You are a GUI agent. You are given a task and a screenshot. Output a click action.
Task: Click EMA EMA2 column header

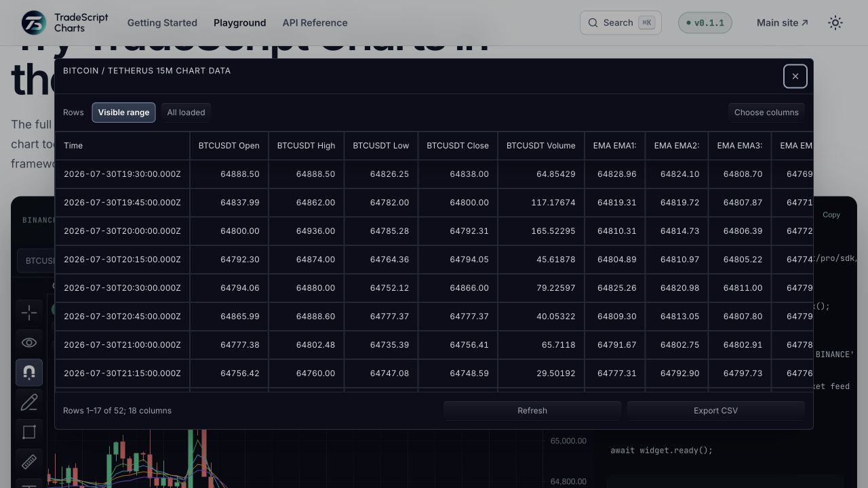tap(677, 146)
